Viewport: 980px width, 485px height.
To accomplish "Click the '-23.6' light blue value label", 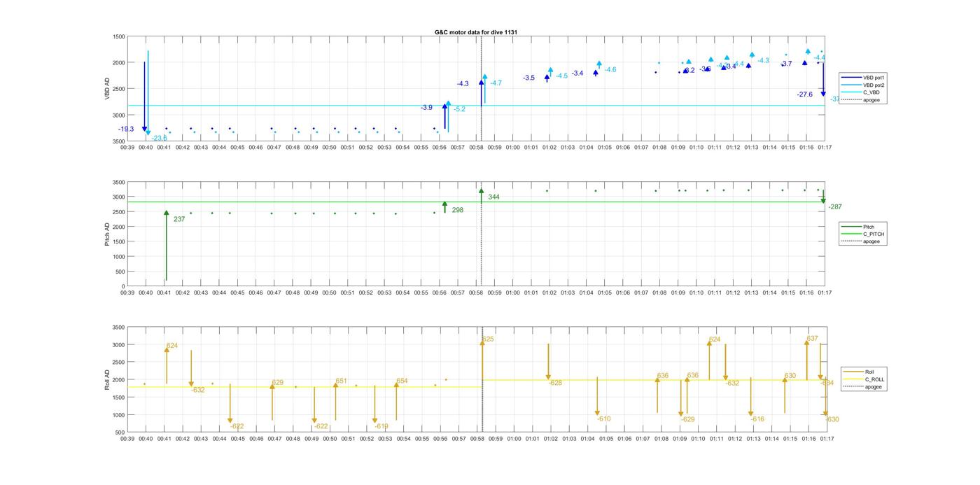I will click(x=160, y=138).
